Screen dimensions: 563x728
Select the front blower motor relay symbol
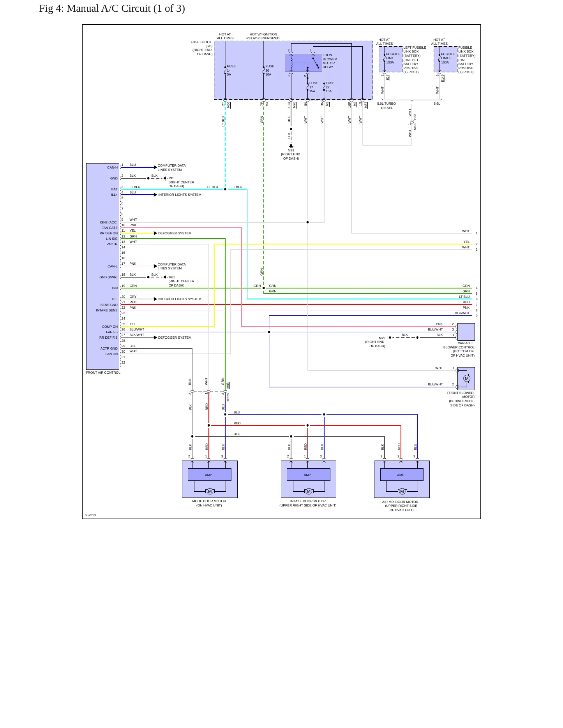click(x=304, y=63)
